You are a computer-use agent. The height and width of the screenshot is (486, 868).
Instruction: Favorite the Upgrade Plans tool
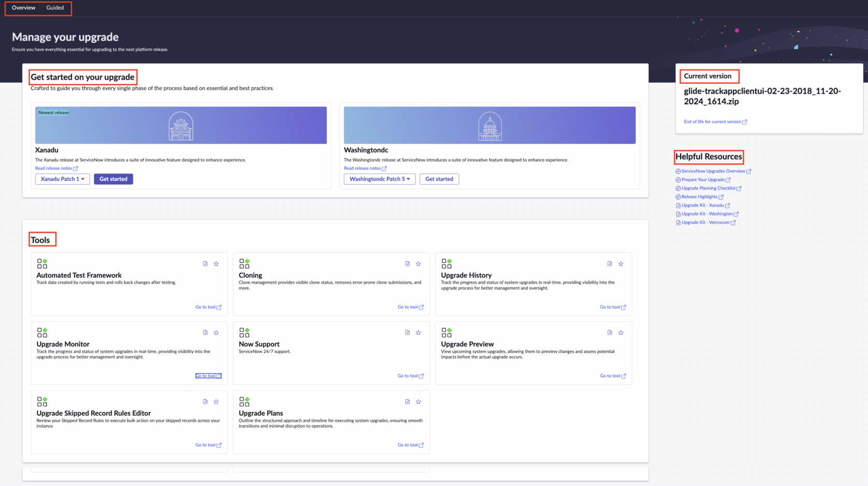tap(418, 402)
